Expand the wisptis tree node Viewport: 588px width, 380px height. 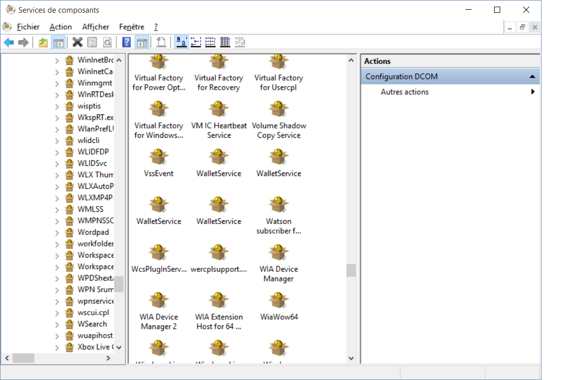57,106
